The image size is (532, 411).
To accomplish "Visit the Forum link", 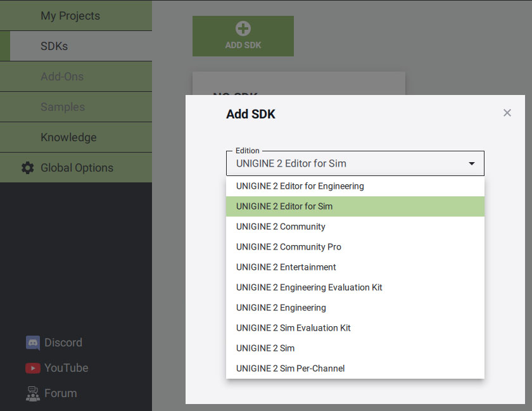I will tap(51, 393).
